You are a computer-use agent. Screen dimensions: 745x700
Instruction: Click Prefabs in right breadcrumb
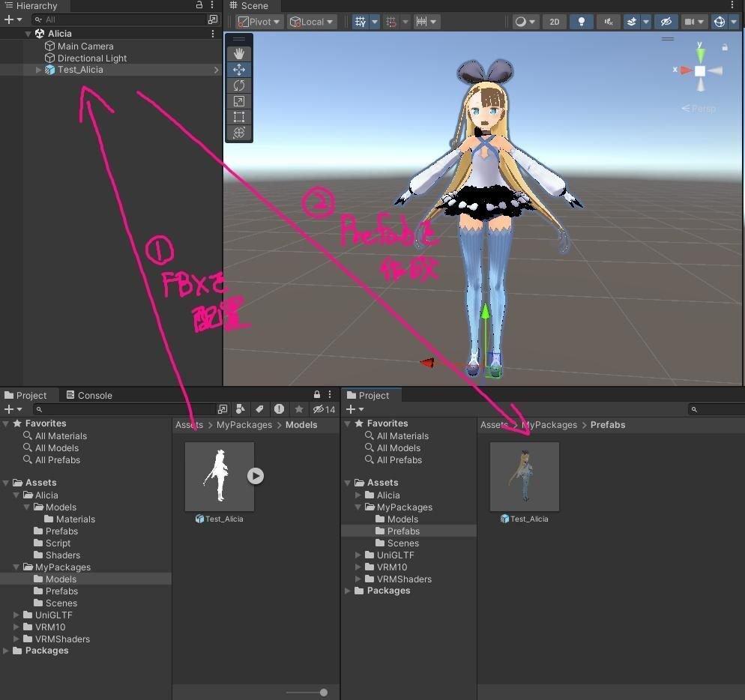tap(608, 425)
